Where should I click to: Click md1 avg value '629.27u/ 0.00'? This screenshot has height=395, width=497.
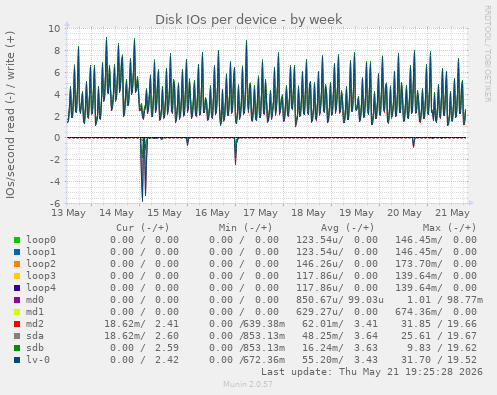337,312
